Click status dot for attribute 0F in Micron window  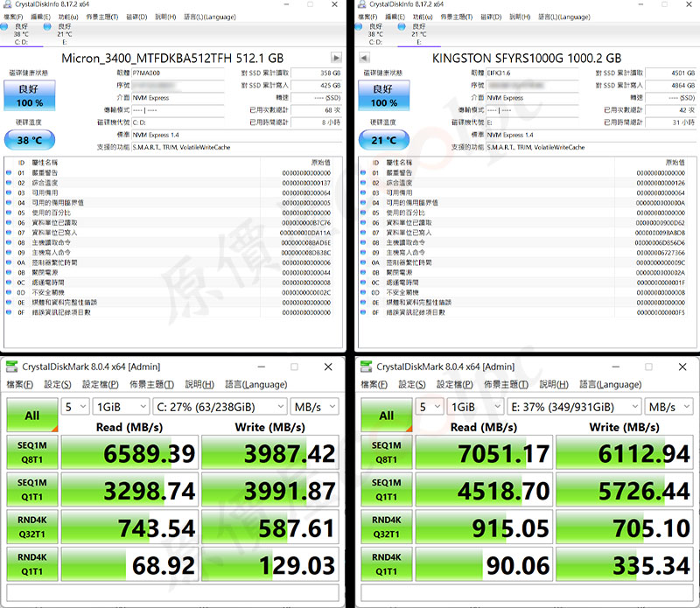click(x=9, y=312)
